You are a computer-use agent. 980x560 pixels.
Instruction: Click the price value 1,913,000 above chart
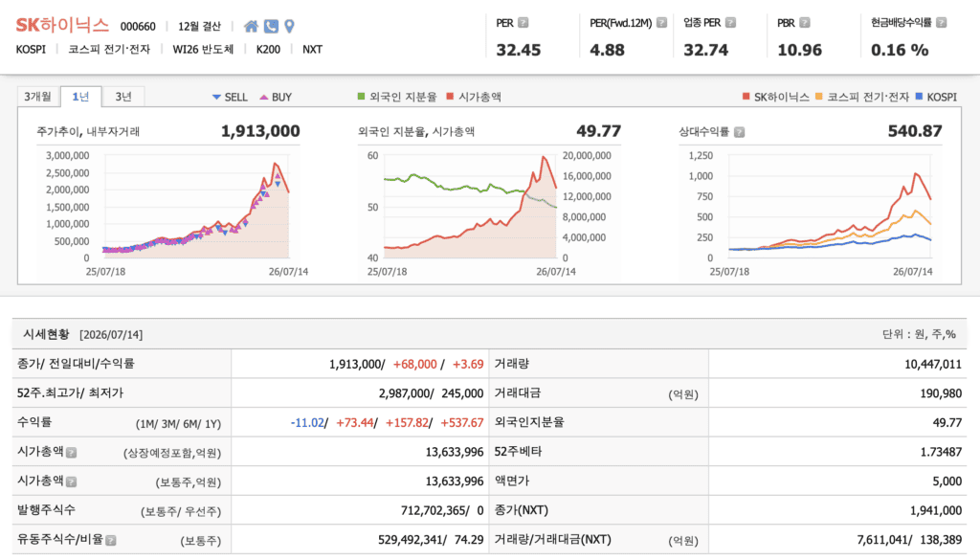260,131
